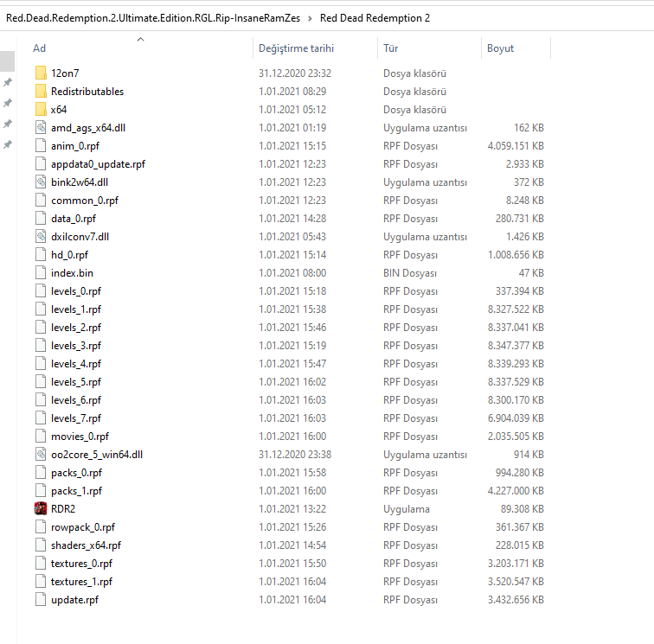Click the rowpack_0.rpf file icon

tap(41, 527)
